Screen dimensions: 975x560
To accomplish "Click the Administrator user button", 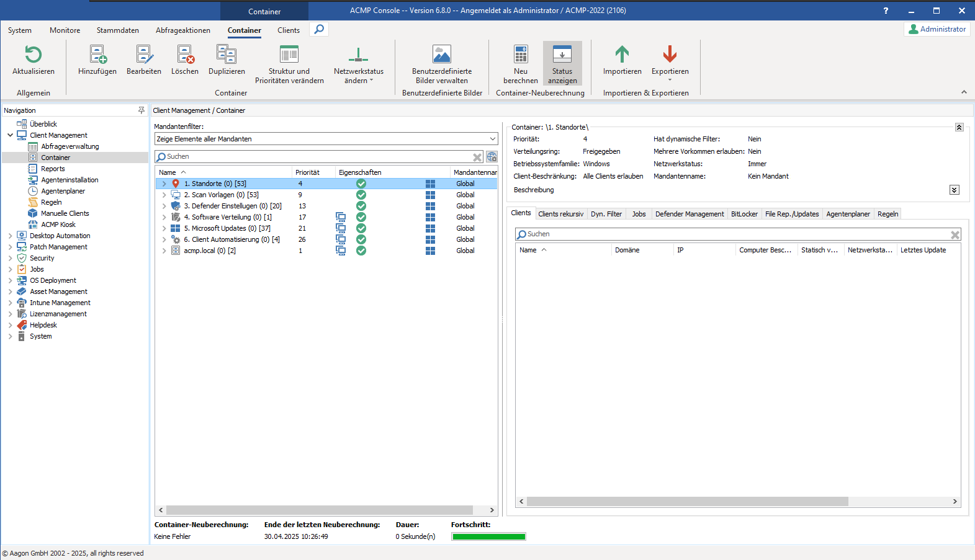I will pos(937,29).
